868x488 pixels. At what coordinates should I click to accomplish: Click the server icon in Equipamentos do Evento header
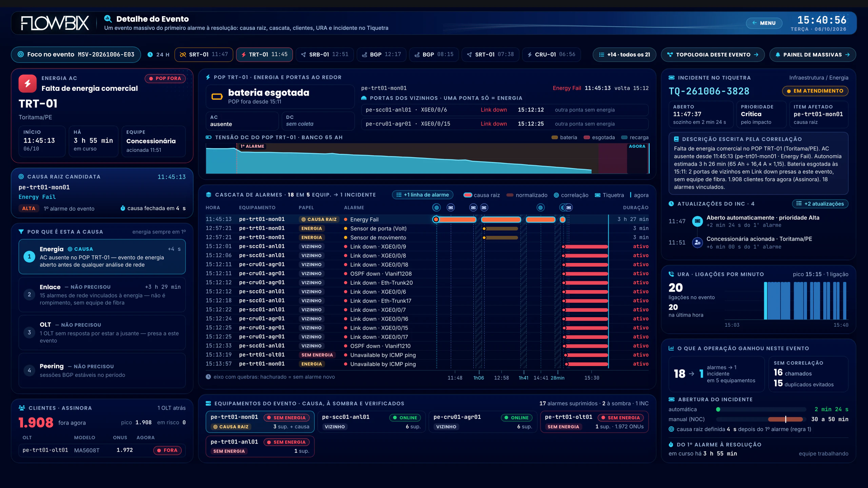[209, 403]
